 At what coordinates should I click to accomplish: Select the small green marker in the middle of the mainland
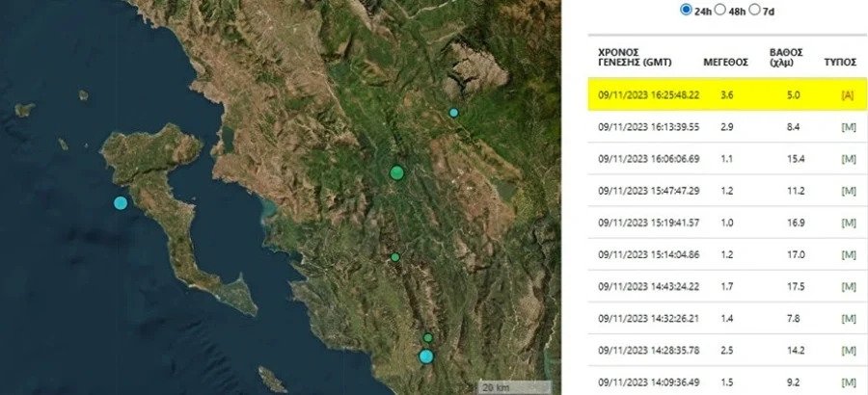pyautogui.click(x=395, y=257)
